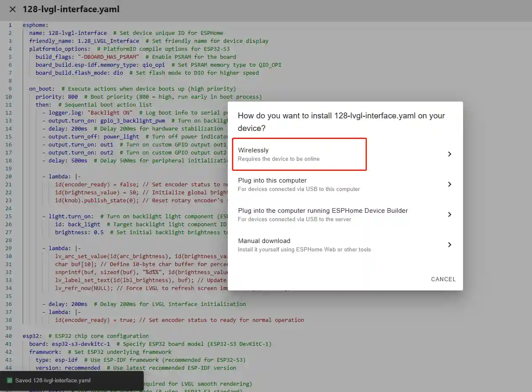Click the chevron arrow beside Wirelessly
The image size is (532, 392).
(x=449, y=154)
